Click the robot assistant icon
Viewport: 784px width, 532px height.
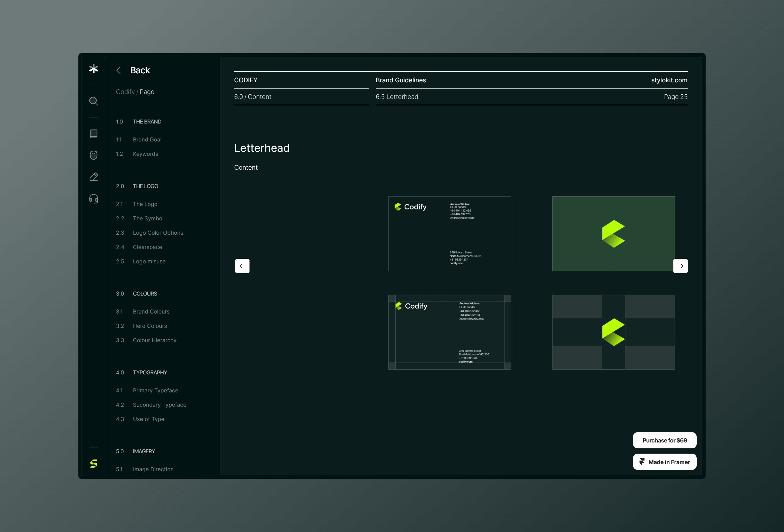(x=94, y=155)
